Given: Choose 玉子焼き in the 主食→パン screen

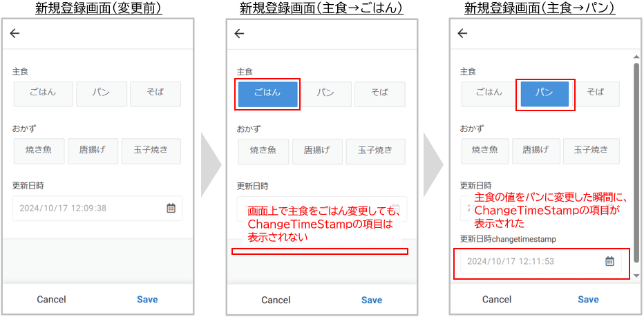Looking at the screenshot, I should point(591,151).
